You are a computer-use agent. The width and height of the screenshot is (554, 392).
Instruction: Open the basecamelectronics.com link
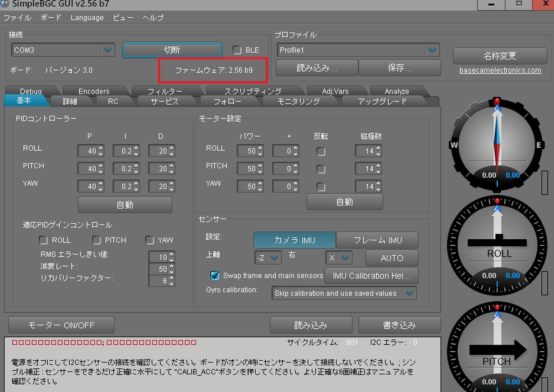[499, 70]
